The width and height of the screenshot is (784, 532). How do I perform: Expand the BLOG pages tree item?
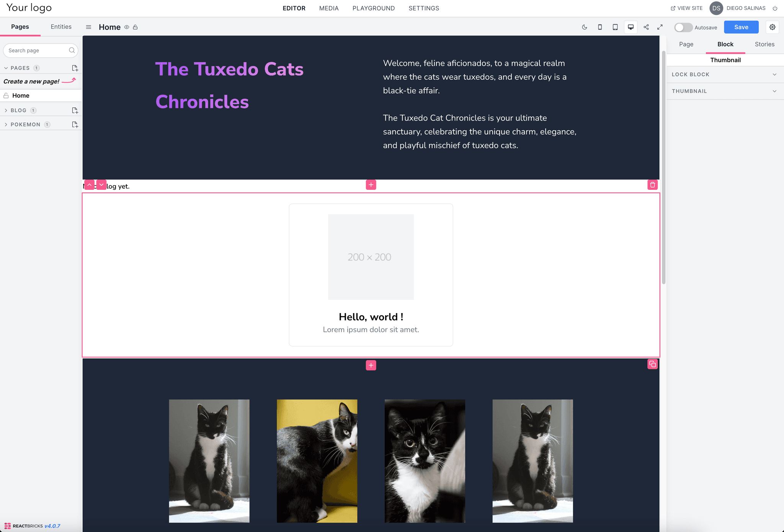(x=5, y=110)
